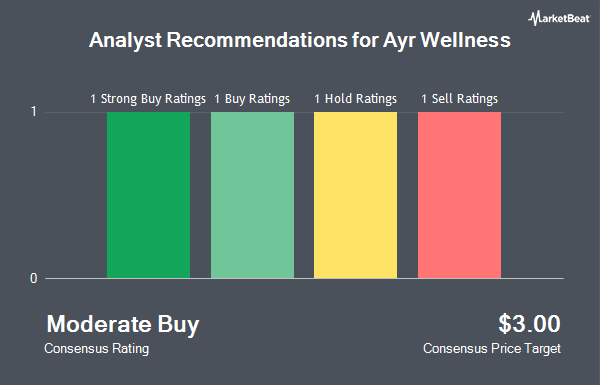Click the chart title 'Analyst Recommendations for Ayr Wellness'
Image resolution: width=600 pixels, height=385 pixels.
300,40
